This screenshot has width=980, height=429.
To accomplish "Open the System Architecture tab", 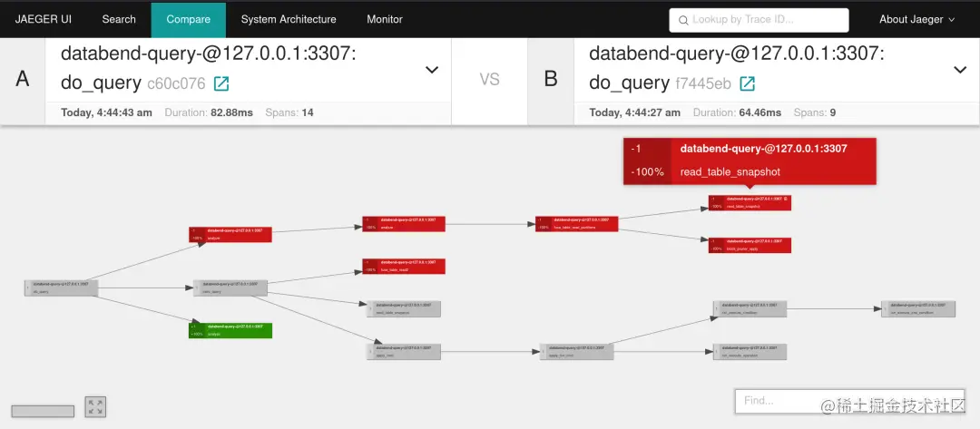I will pyautogui.click(x=289, y=19).
